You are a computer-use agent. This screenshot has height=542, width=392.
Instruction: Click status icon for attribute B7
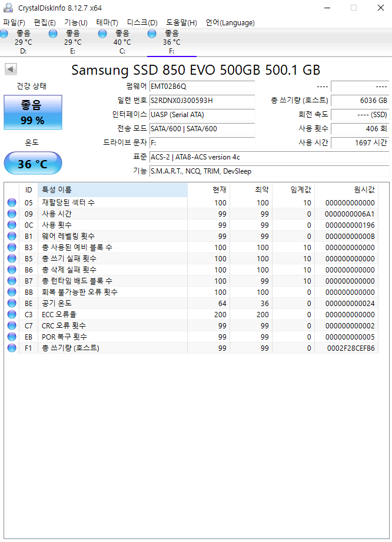pyautogui.click(x=12, y=281)
